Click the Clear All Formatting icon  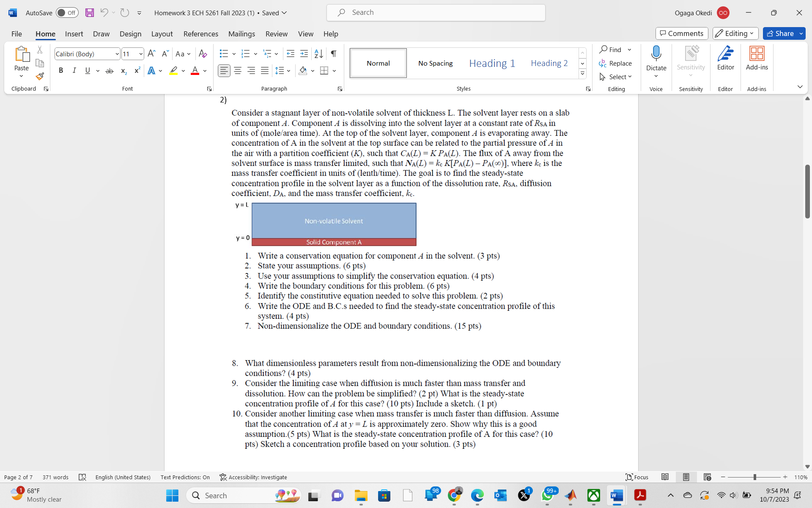pos(203,54)
